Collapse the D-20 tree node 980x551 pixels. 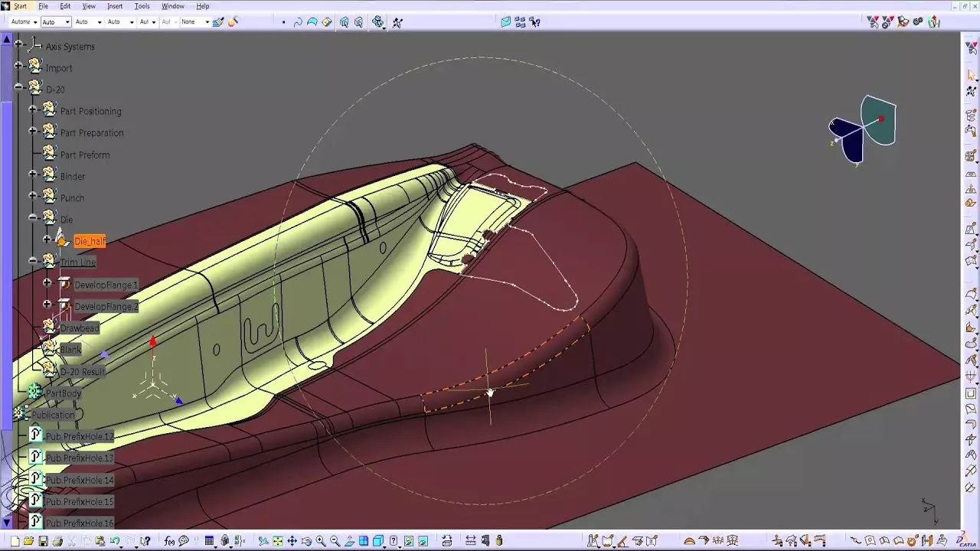pos(18,88)
